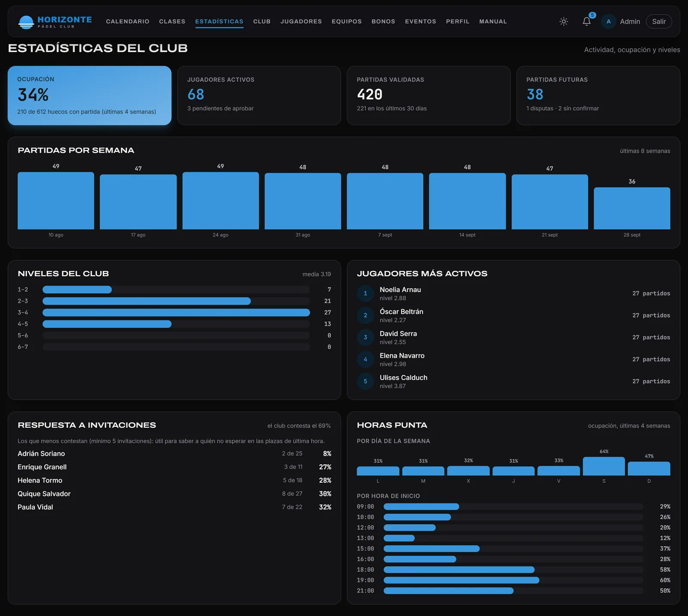Open the Club menu item
Viewport: 688px width, 616px height.
pyautogui.click(x=262, y=22)
